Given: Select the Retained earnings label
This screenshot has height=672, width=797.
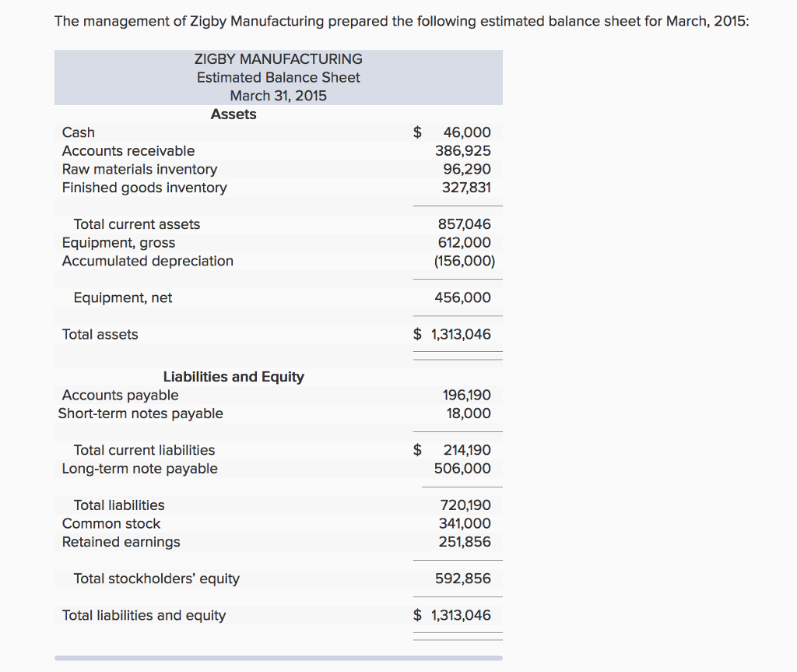Looking at the screenshot, I should [121, 542].
